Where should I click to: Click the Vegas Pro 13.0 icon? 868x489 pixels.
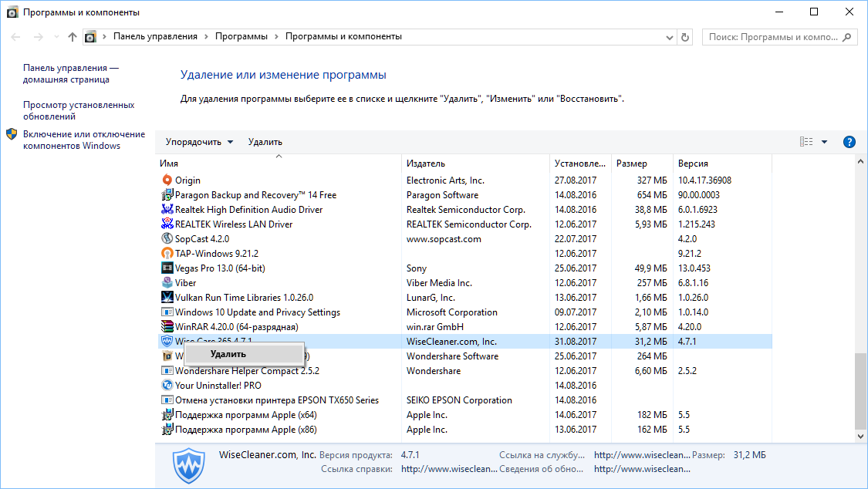pyautogui.click(x=167, y=268)
